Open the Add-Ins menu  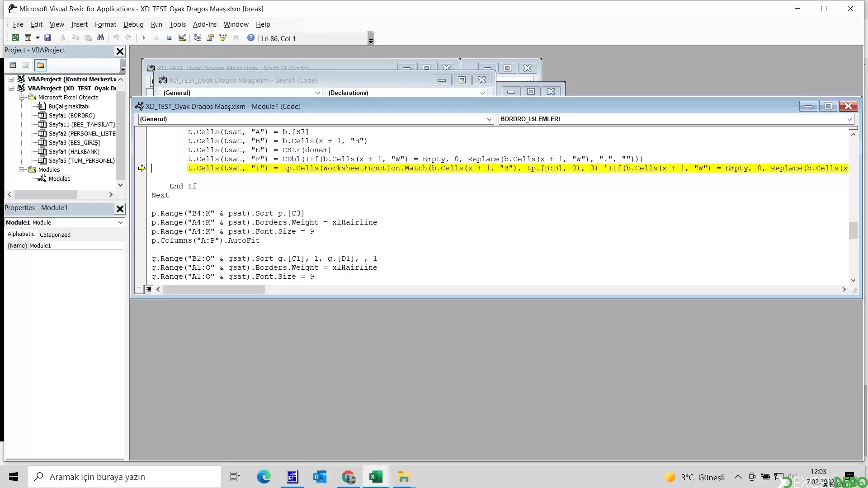click(205, 24)
